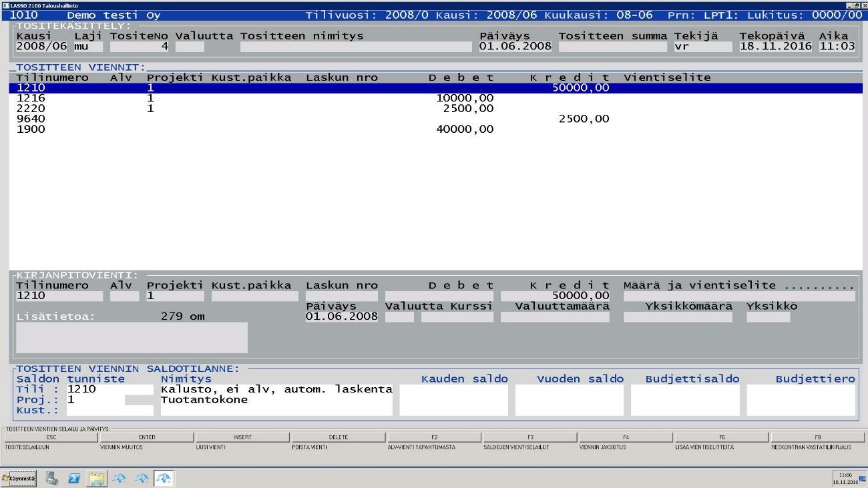Click Projekti field in Kirjanpitovienti section
Viewport: 868px width, 488px height.
coord(176,296)
